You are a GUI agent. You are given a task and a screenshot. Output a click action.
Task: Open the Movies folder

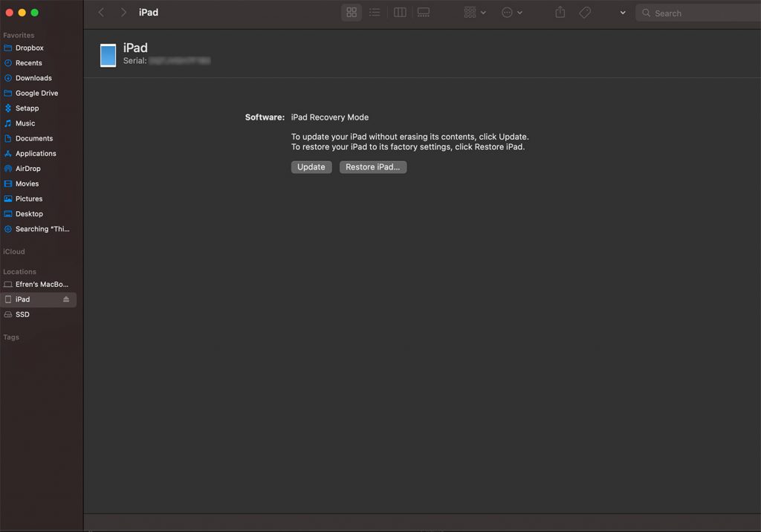point(39,184)
